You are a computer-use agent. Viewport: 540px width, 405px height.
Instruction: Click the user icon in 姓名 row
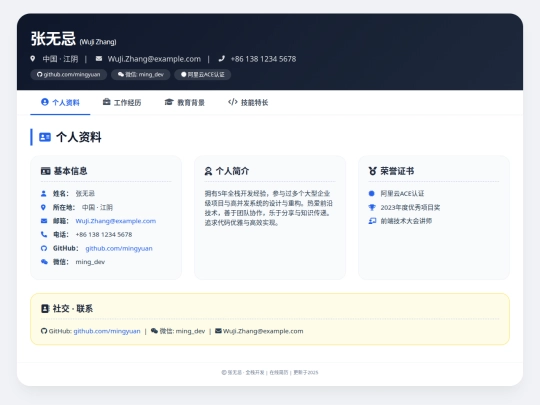click(43, 194)
